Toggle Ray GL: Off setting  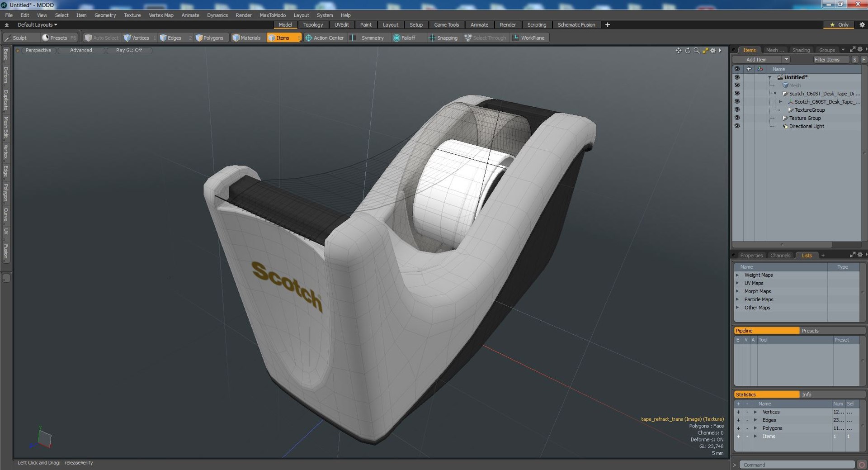tap(129, 50)
